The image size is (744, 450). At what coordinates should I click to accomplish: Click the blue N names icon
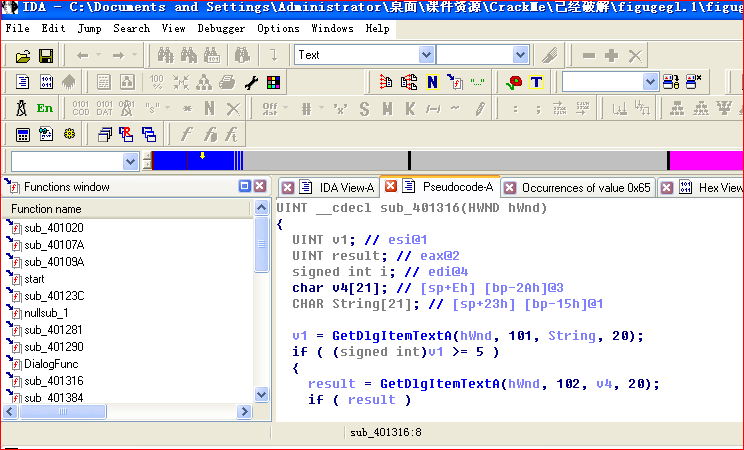[x=432, y=82]
